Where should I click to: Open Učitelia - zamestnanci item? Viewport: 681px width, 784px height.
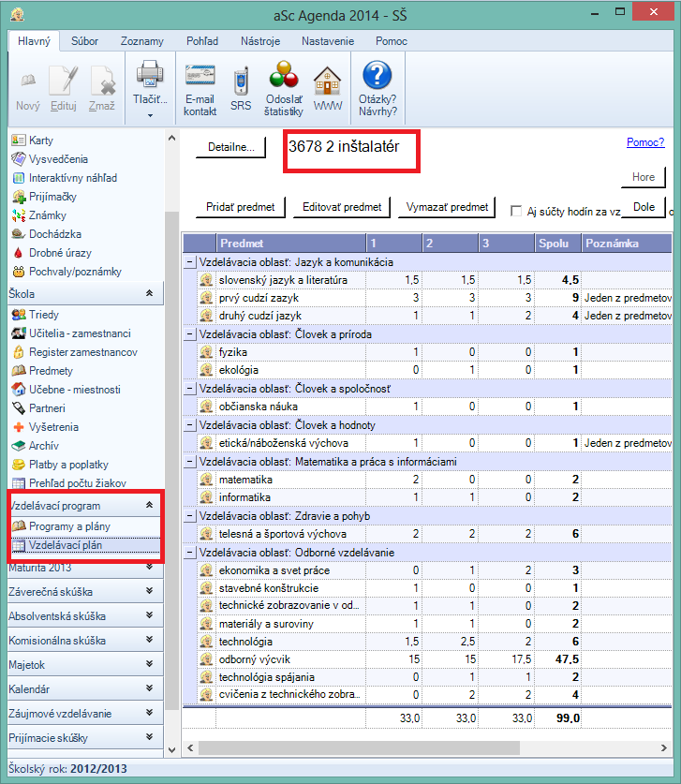click(x=71, y=333)
